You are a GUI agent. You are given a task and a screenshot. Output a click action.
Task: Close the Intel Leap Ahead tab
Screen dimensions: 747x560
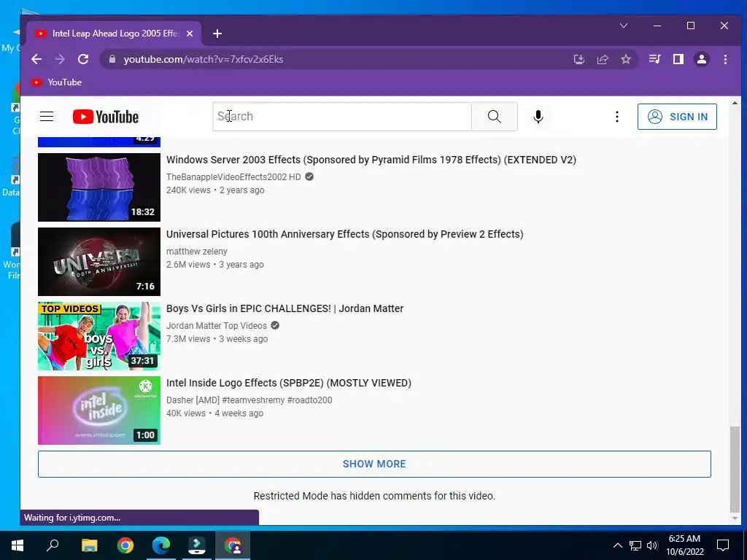(190, 34)
